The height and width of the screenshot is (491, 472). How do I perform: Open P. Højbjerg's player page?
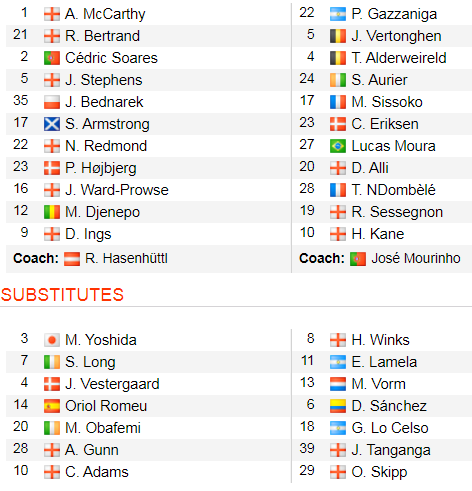(101, 168)
